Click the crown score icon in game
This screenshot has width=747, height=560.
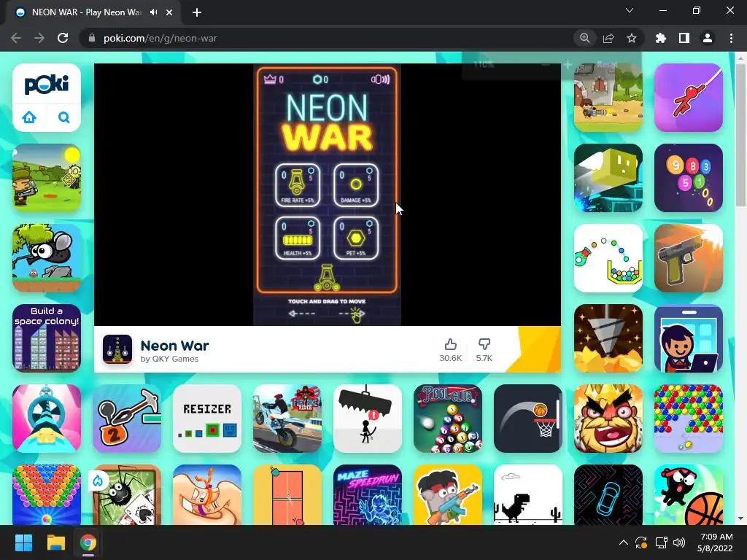[x=270, y=79]
